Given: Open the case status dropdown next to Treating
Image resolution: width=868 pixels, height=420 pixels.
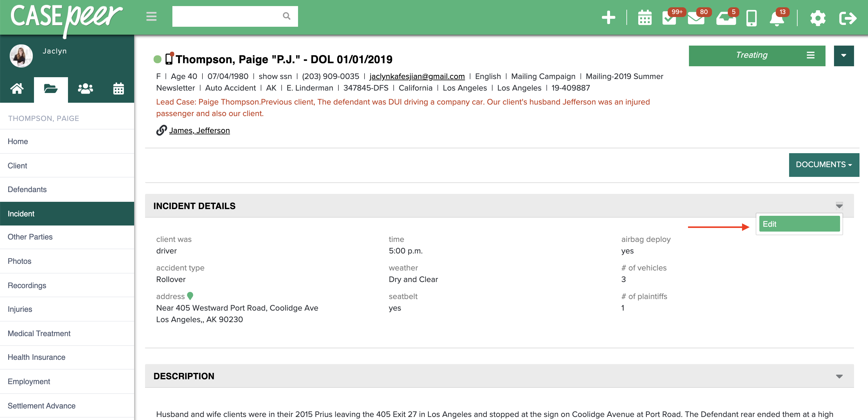Looking at the screenshot, I should (x=844, y=56).
